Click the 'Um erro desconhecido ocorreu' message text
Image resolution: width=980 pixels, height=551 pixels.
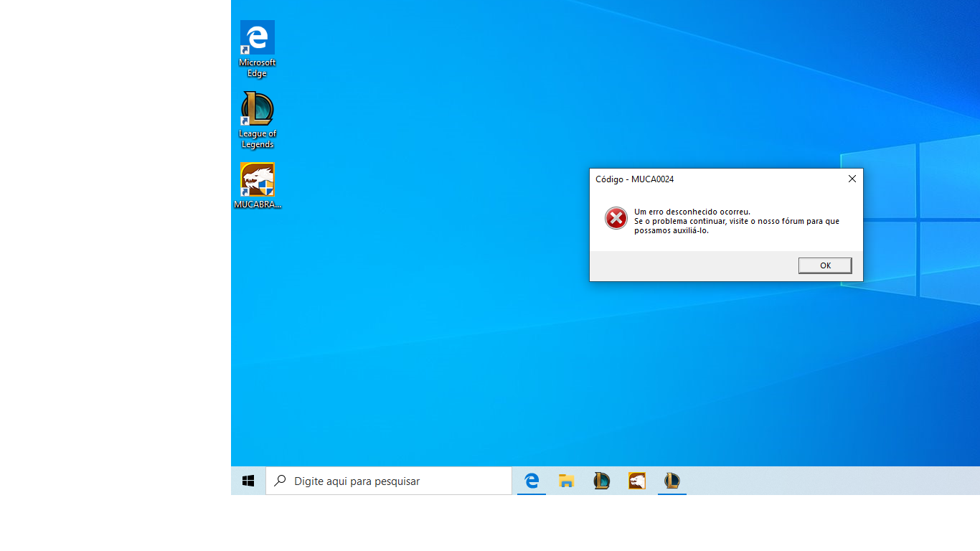[692, 212]
